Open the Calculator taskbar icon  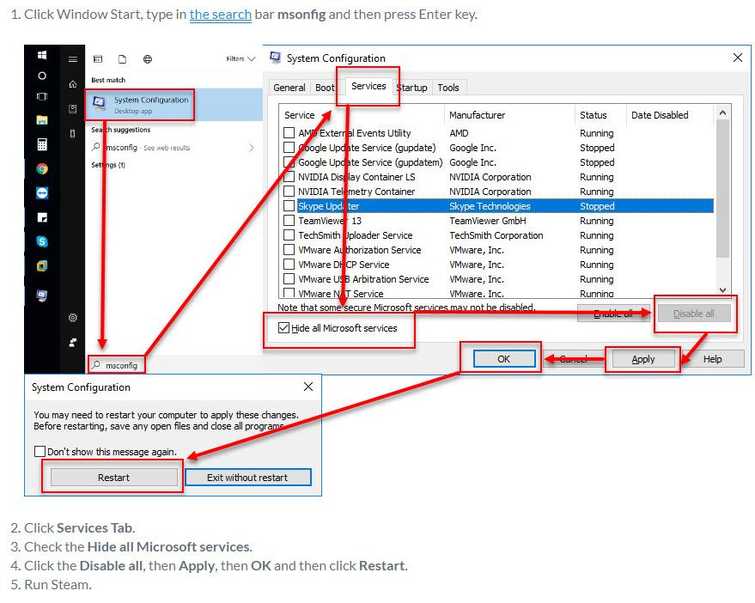point(42,144)
